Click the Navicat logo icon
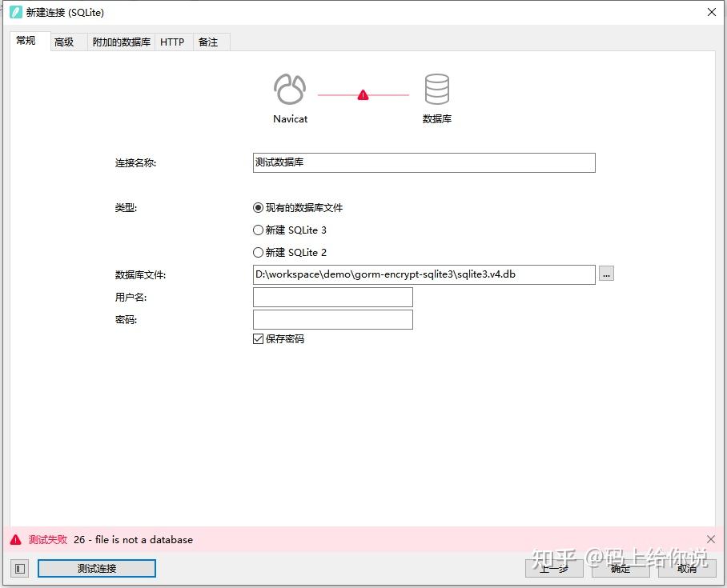727x588 pixels. (x=289, y=90)
